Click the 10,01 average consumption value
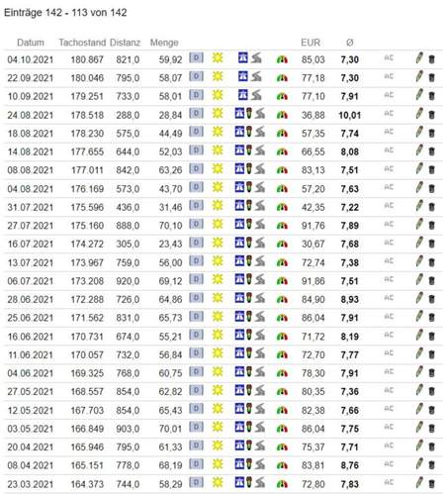448x495 pixels. 350,115
